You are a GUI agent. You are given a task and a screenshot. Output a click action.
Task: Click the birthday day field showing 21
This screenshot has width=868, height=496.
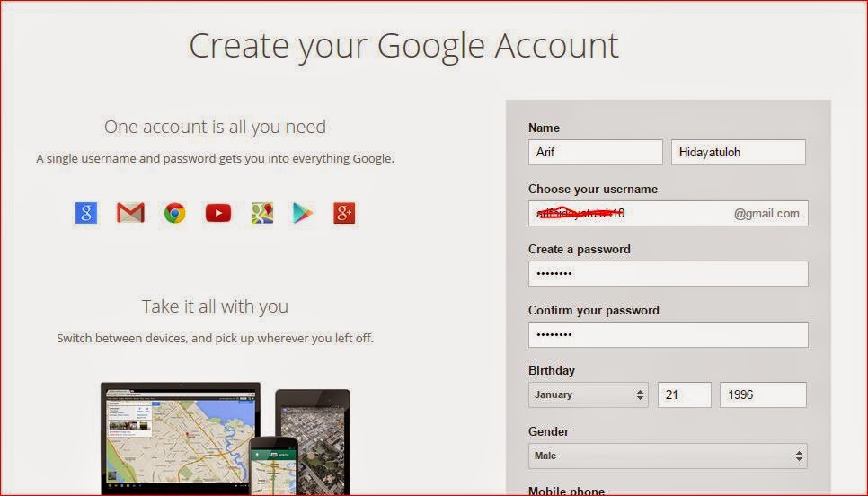pyautogui.click(x=684, y=394)
